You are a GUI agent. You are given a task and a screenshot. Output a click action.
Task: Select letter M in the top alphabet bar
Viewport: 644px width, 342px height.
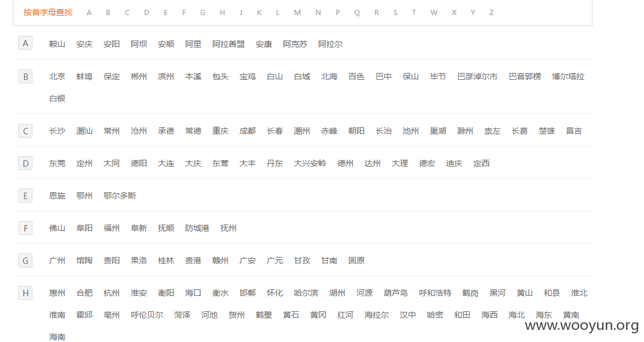tap(297, 13)
